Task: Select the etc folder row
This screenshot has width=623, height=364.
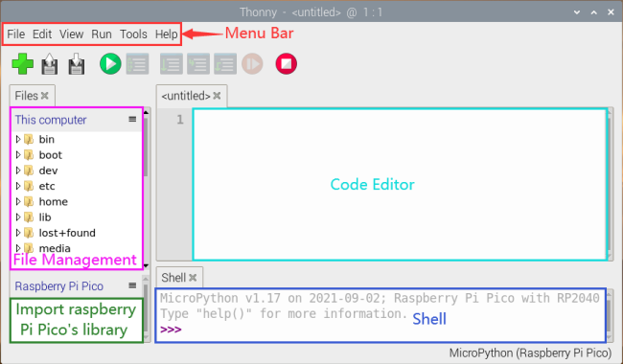Action: [x=77, y=186]
